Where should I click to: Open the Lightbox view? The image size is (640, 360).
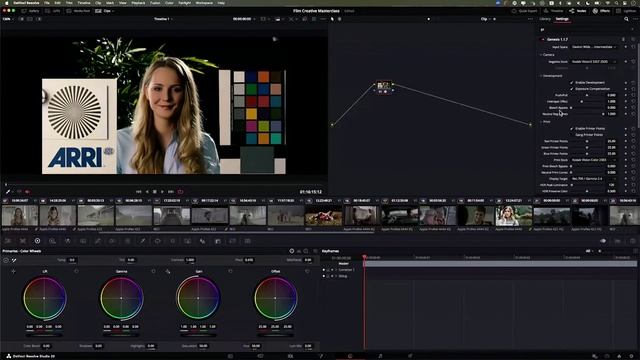click(627, 11)
